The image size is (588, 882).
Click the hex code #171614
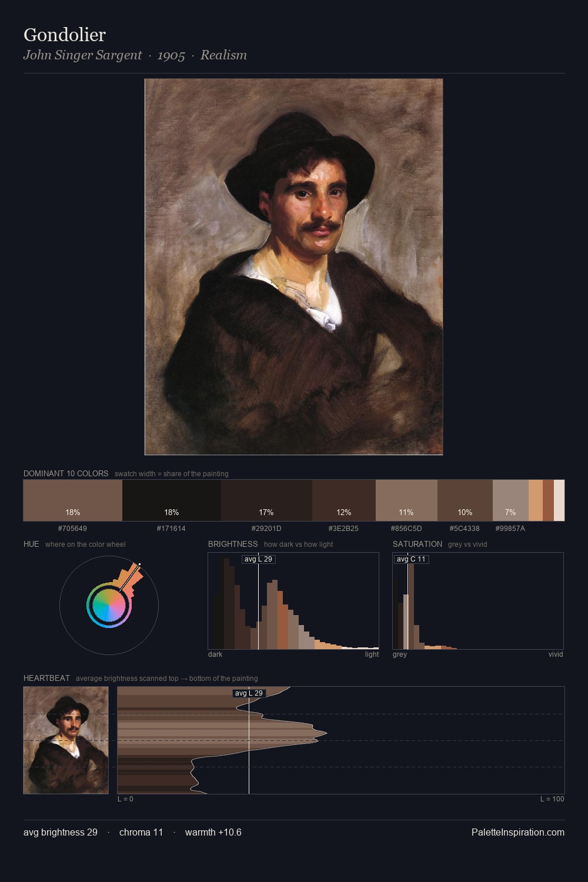[x=171, y=529]
